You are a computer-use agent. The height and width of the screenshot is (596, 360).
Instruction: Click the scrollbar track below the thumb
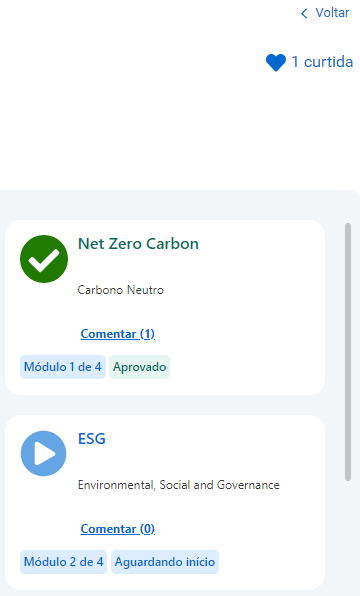pos(347,538)
